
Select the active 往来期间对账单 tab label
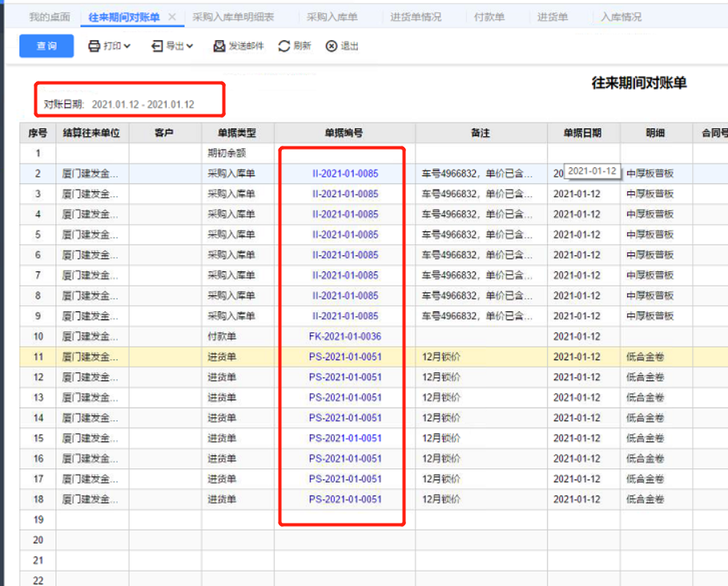coord(124,17)
